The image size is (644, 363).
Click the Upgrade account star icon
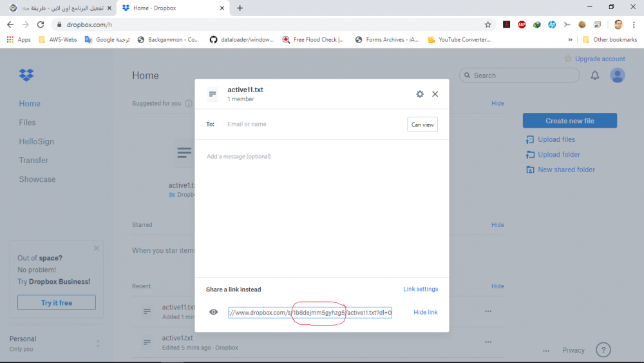pyautogui.click(x=568, y=59)
